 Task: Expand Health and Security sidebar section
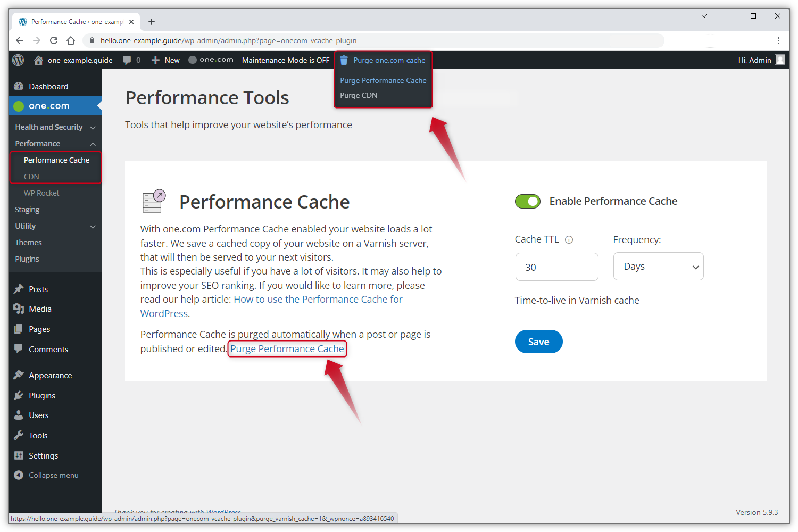(93, 128)
